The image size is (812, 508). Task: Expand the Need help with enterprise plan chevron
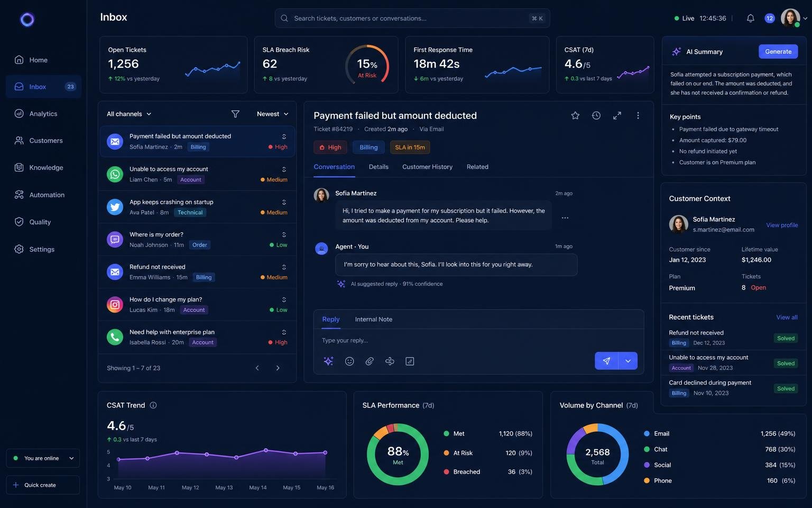[x=284, y=332]
